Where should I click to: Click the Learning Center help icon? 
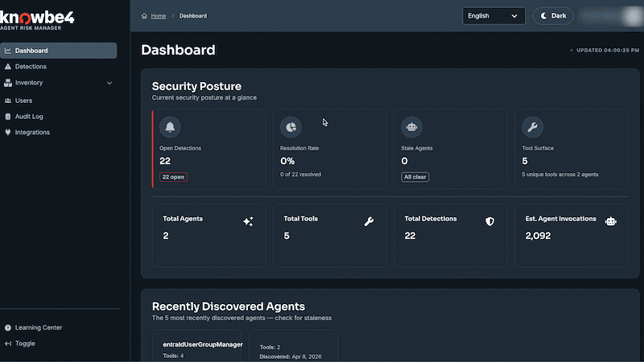coord(8,327)
